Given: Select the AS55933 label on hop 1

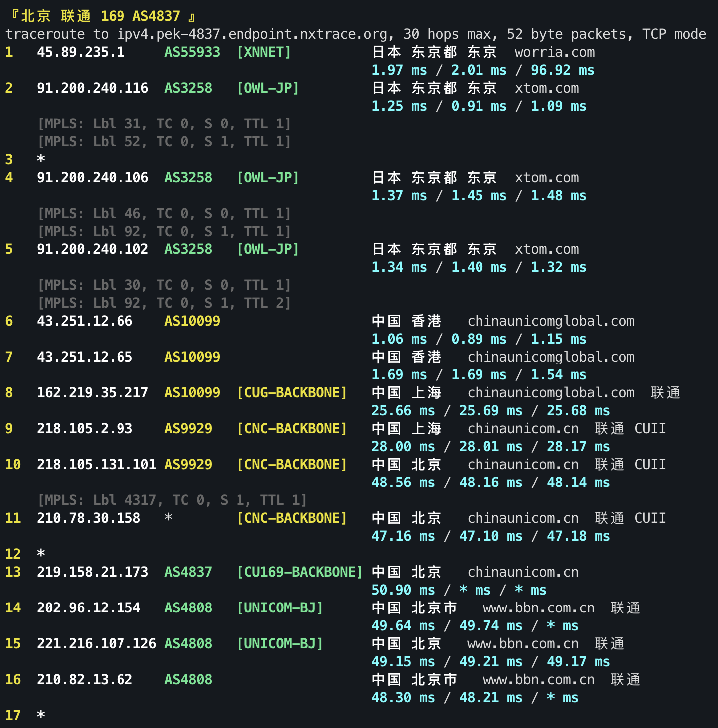Looking at the screenshot, I should [192, 52].
